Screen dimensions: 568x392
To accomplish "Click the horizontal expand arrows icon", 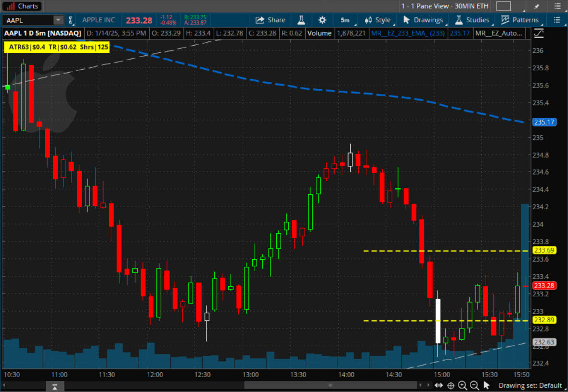I will point(439,385).
